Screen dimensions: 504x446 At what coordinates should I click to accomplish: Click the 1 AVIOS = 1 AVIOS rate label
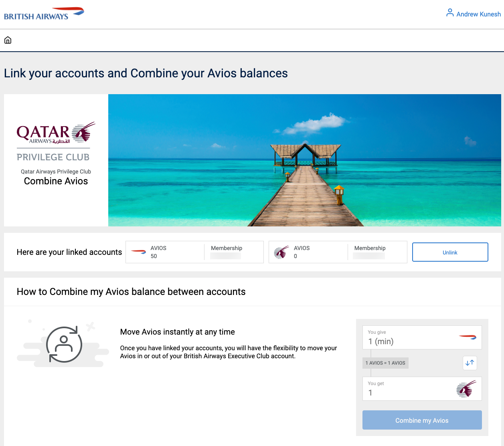385,363
